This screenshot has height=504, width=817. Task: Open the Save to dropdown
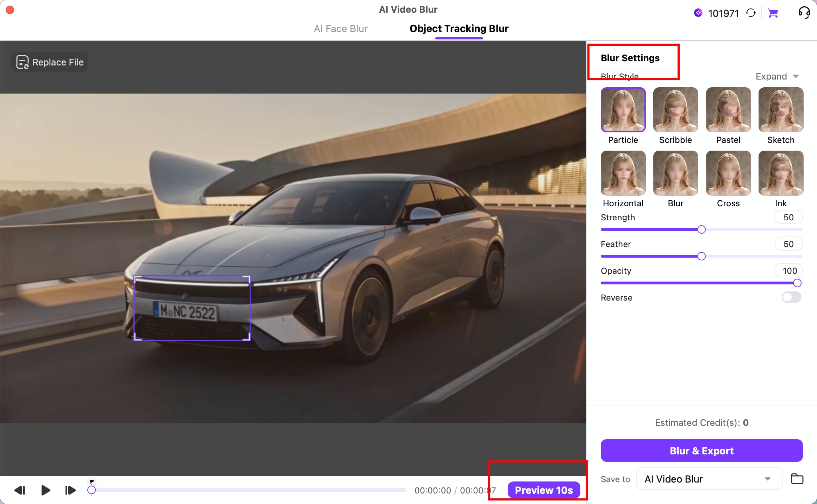pos(709,479)
